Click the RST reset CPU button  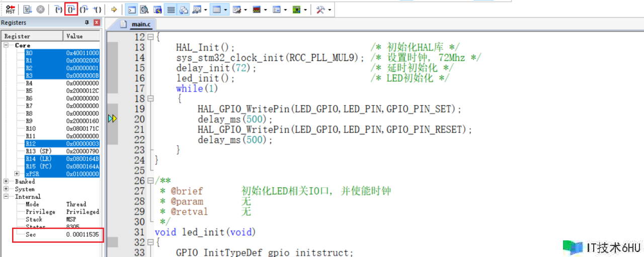(x=11, y=9)
